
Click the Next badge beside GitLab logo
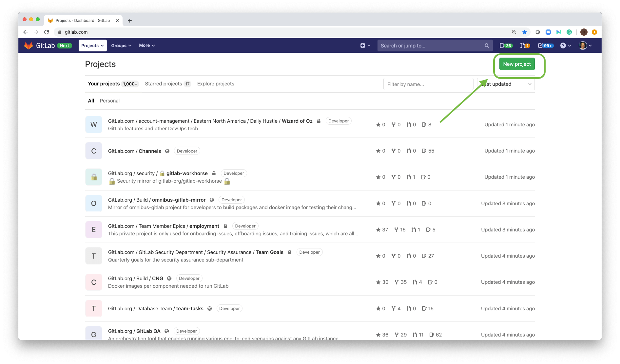click(65, 46)
